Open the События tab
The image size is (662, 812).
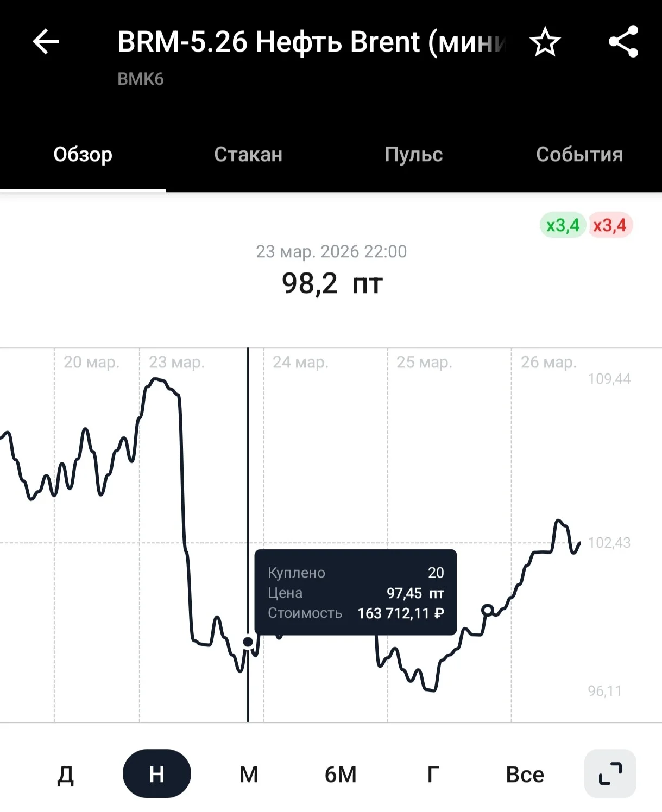579,155
